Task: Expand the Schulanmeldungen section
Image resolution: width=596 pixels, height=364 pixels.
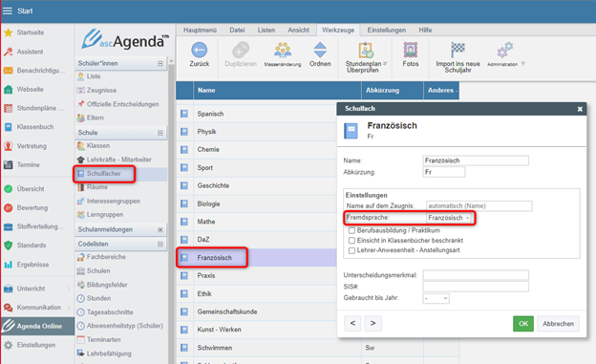Action: [x=160, y=229]
